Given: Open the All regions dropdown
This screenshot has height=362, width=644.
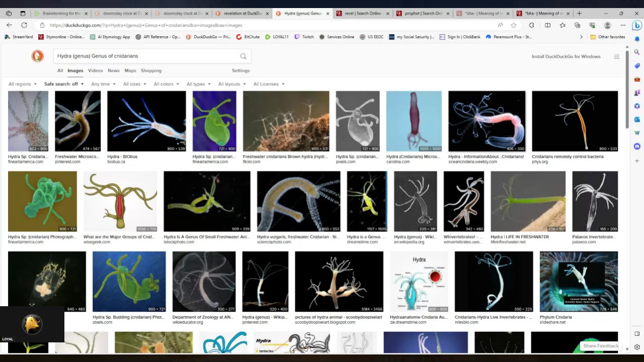Looking at the screenshot, I should [x=23, y=84].
